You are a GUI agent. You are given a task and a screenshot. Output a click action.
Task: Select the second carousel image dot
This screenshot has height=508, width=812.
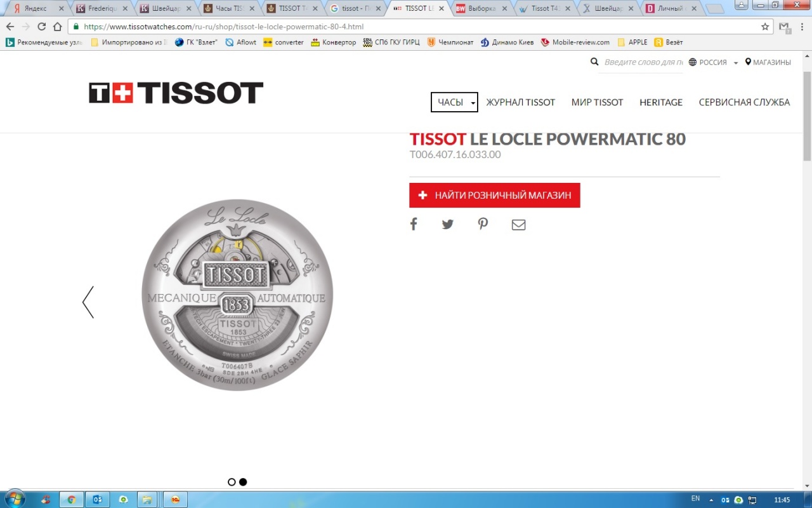[x=243, y=482]
